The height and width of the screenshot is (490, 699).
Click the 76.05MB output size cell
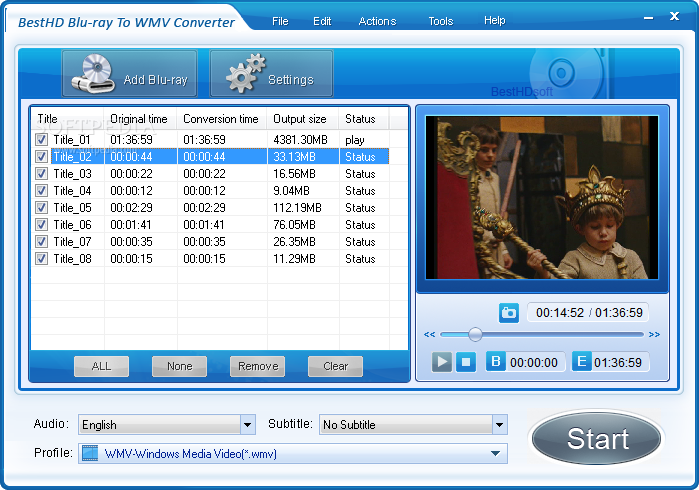(294, 224)
